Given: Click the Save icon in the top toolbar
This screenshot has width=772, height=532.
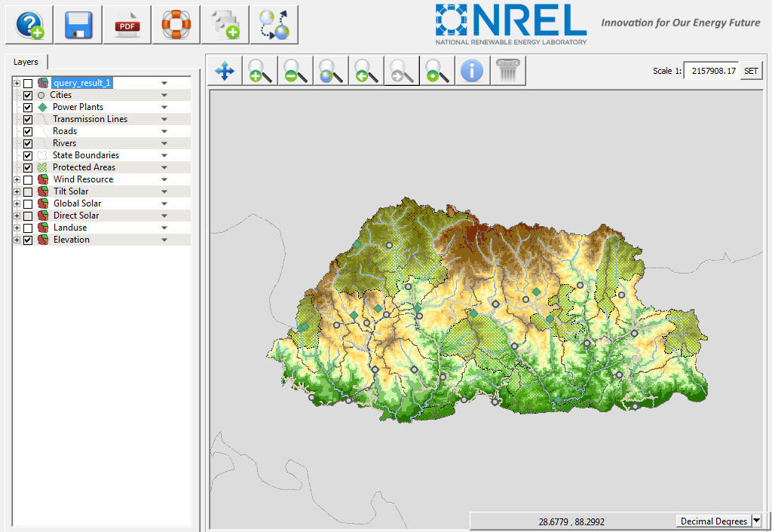Looking at the screenshot, I should [78, 25].
